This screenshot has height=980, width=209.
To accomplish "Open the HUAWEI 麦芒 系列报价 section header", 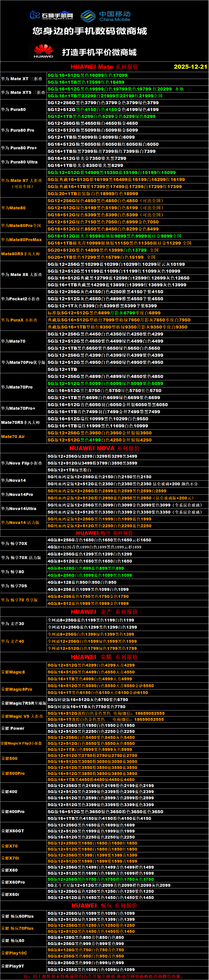I will click(104, 612).
